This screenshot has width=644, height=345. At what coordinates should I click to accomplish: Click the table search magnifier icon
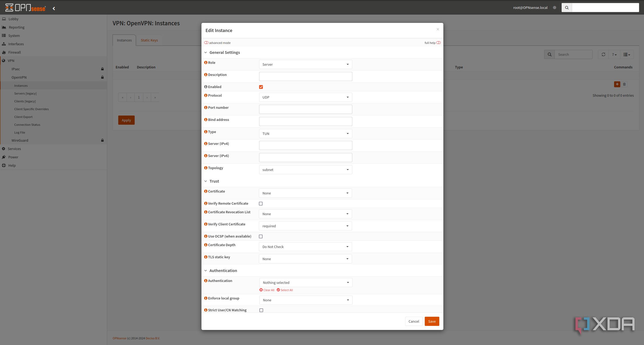pos(549,54)
